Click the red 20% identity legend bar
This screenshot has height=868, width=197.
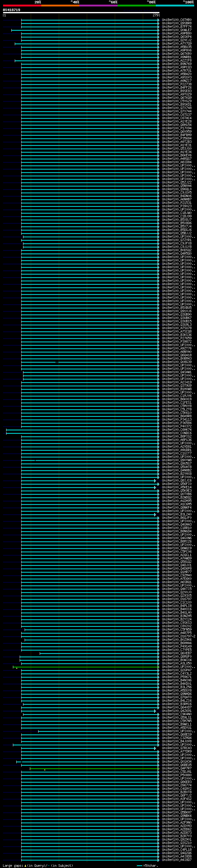pos(22,6)
